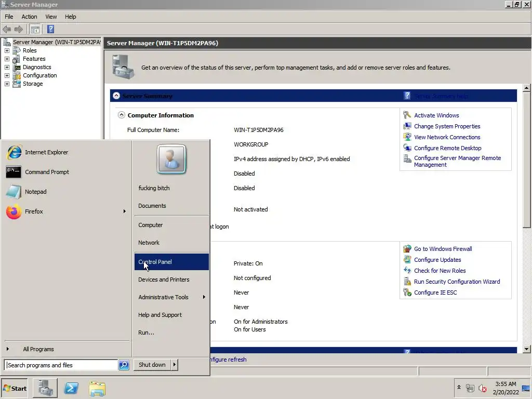Click the blue Help toolbar icon
Image resolution: width=532 pixels, height=399 pixels.
pyautogui.click(x=50, y=30)
